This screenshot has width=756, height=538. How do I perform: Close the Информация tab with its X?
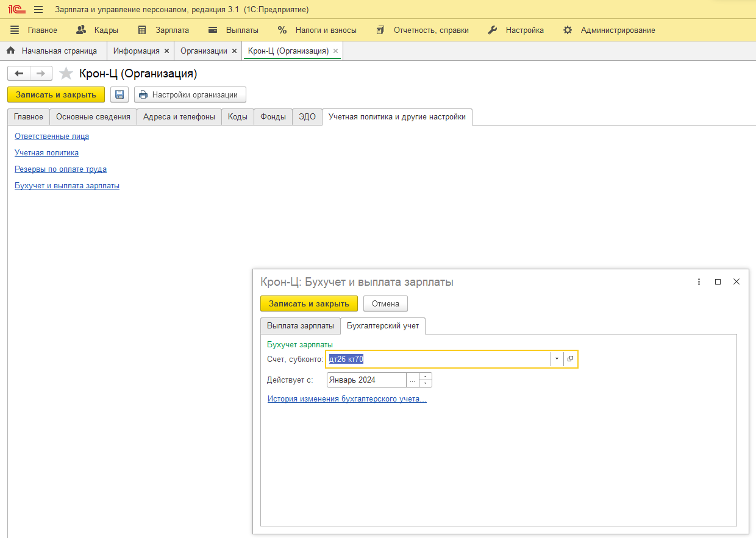pos(166,51)
